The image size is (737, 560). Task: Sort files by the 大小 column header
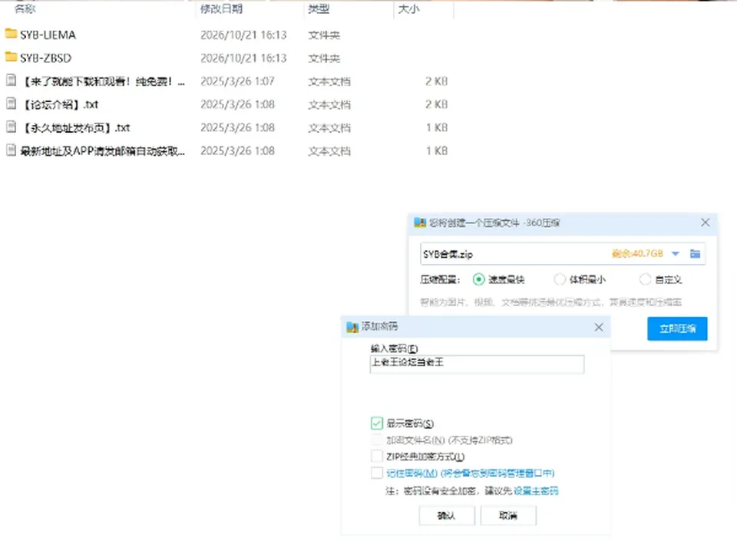click(x=408, y=8)
